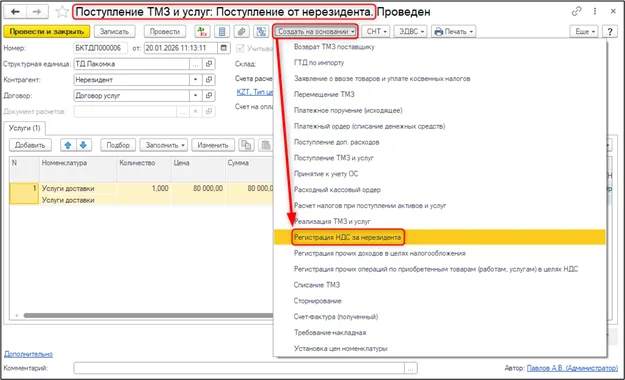Image resolution: width=625 pixels, height=380 pixels.
Task: Click into the Комментарий input field
Action: (x=239, y=368)
